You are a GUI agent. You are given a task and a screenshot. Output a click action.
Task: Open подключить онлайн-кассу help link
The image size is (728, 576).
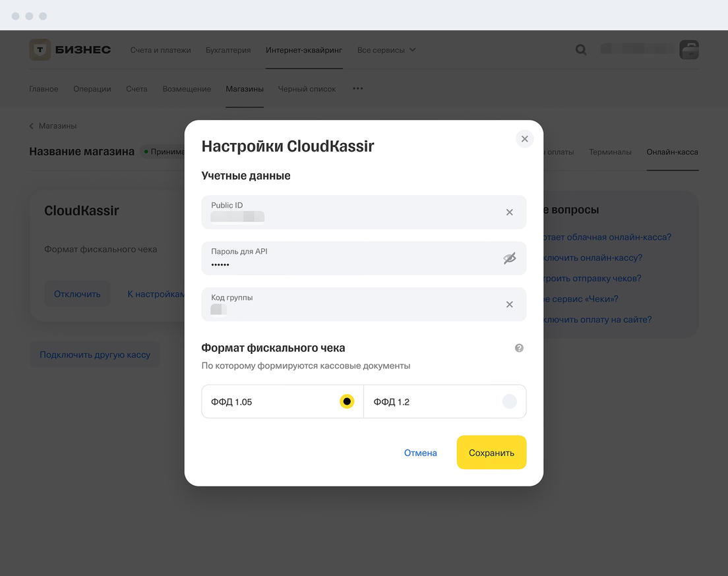[593, 258]
